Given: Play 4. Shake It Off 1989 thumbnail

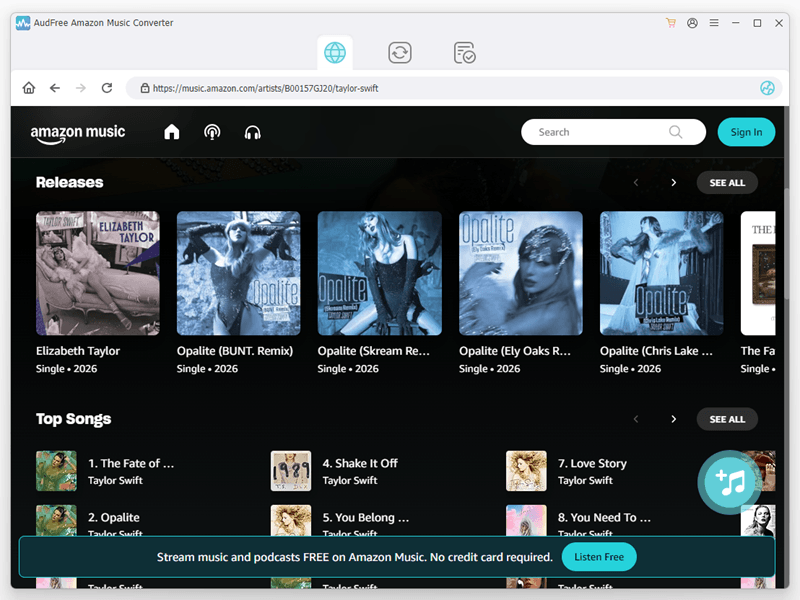Looking at the screenshot, I should coord(291,470).
